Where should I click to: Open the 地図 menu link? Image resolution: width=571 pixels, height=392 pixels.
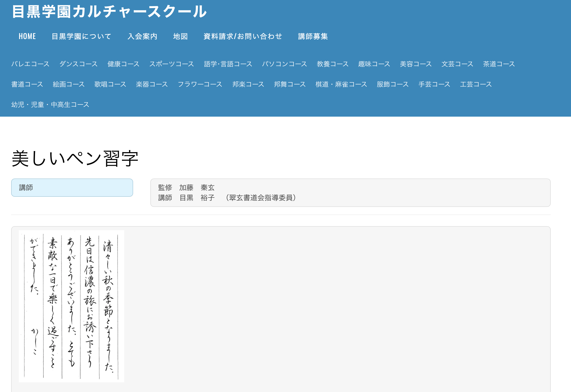tap(181, 37)
